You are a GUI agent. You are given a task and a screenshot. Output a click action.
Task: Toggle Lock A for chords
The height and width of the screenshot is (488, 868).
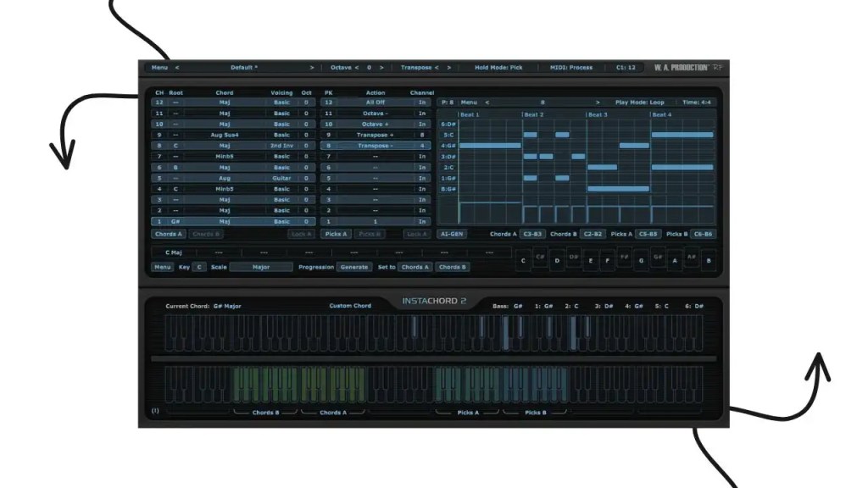[301, 234]
